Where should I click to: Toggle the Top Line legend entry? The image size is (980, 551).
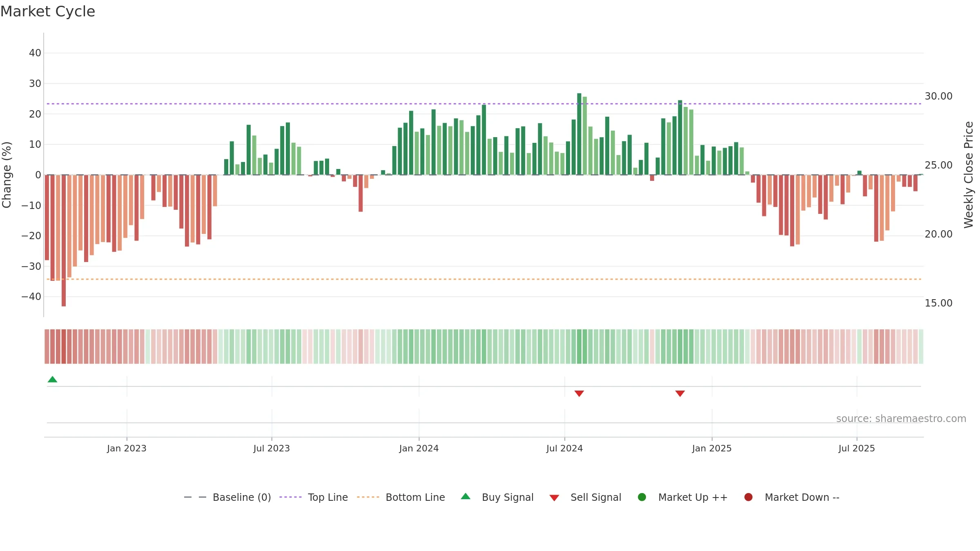314,497
